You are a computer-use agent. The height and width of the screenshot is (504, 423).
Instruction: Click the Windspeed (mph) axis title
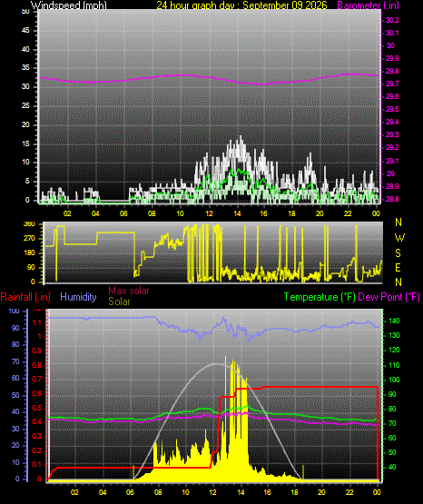click(x=69, y=5)
